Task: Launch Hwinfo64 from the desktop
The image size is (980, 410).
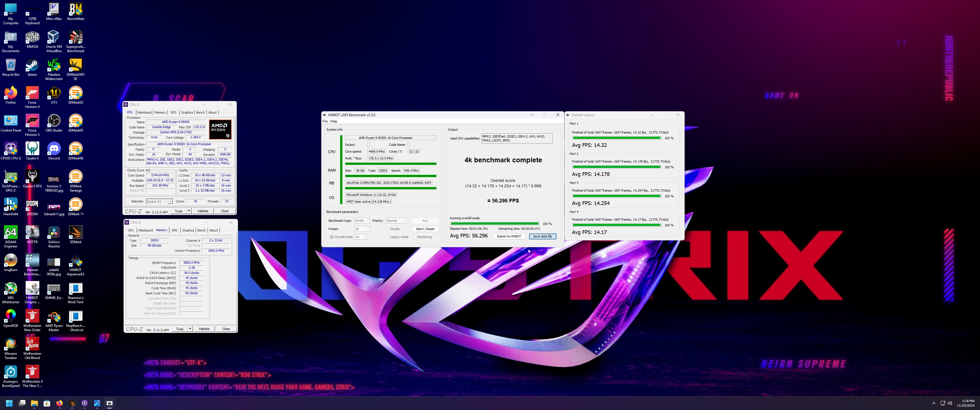Action: click(11, 207)
